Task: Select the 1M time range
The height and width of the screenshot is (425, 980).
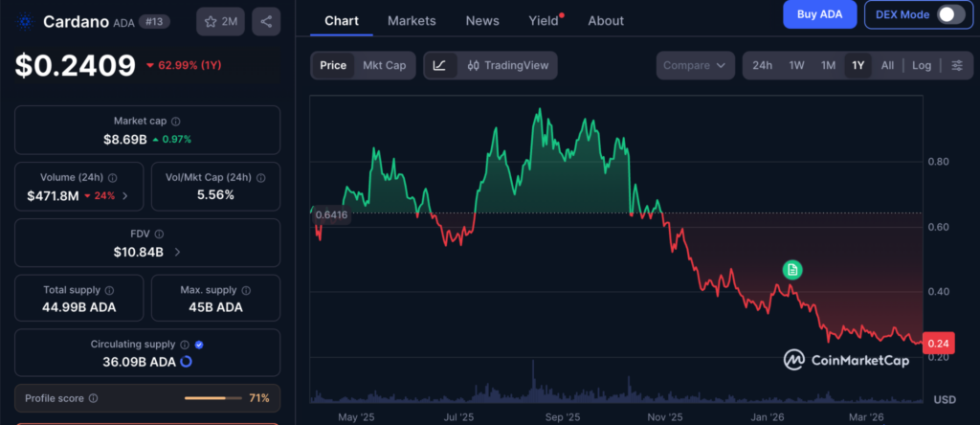Action: tap(828, 65)
